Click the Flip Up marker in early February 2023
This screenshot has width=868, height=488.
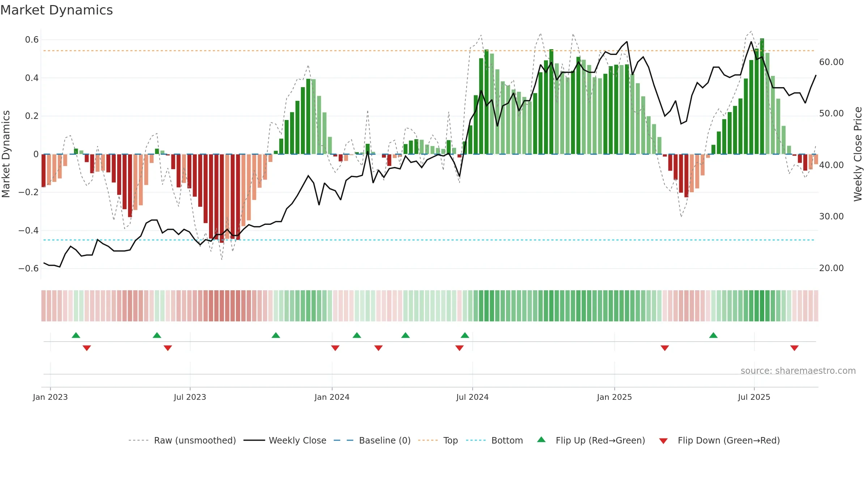[76, 335]
